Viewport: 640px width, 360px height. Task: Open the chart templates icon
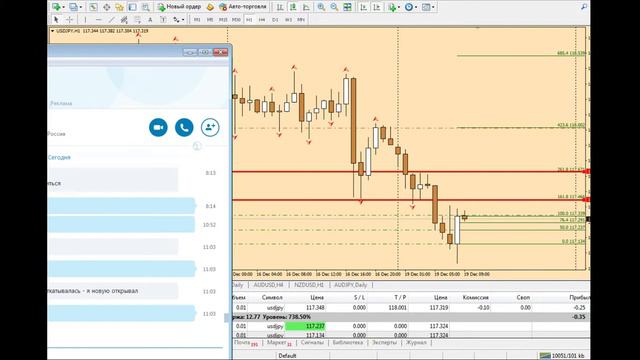coord(426,7)
